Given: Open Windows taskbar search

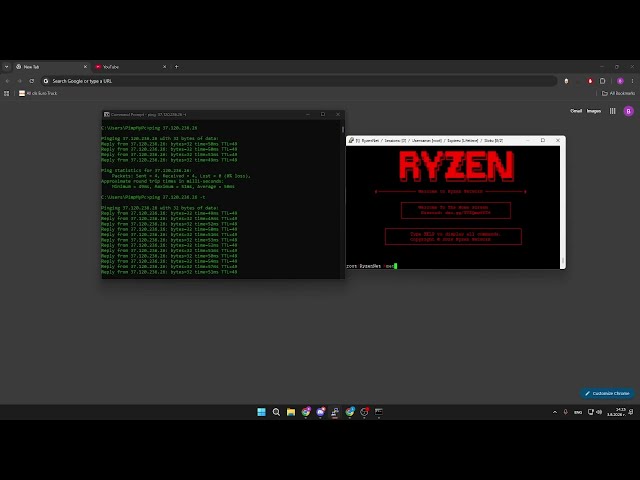Looking at the screenshot, I should tap(276, 412).
